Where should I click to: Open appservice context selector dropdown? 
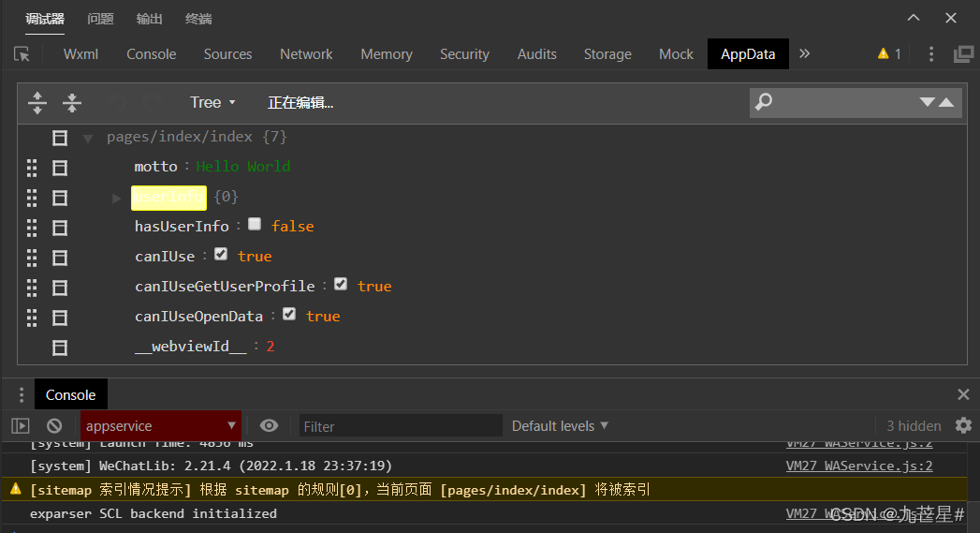click(x=161, y=426)
